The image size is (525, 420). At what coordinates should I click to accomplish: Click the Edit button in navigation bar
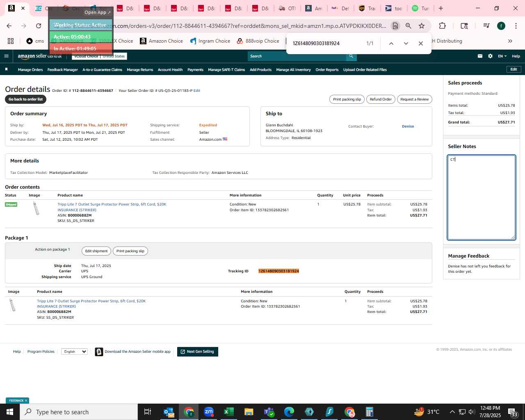tap(514, 69)
